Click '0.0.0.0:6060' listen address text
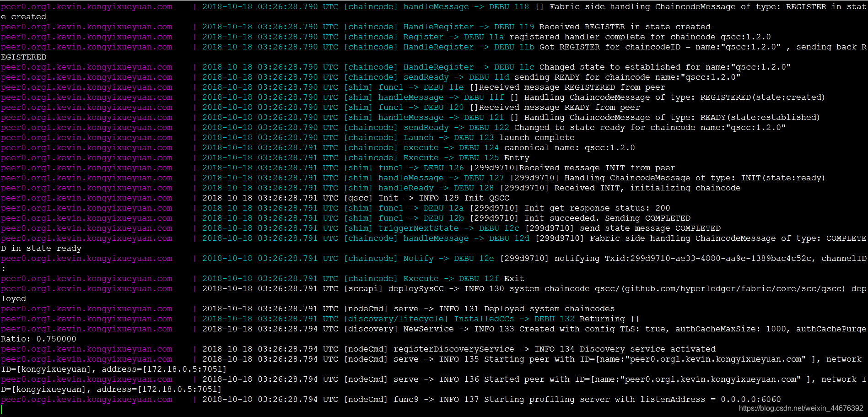The image size is (868, 417). 751,400
